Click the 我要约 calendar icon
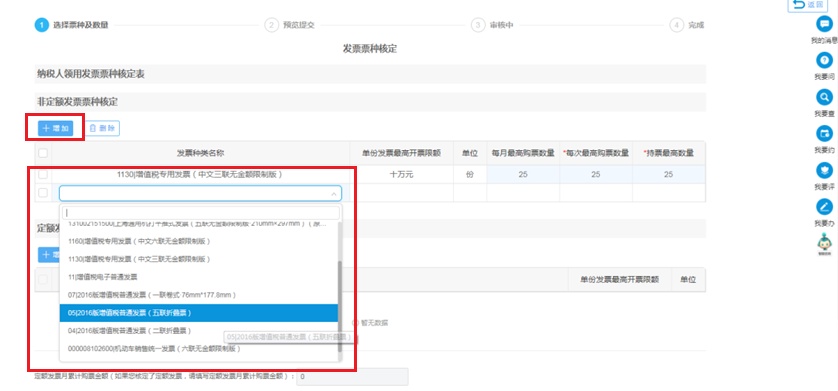Viewport: 838px width, 391px height. 825,134
